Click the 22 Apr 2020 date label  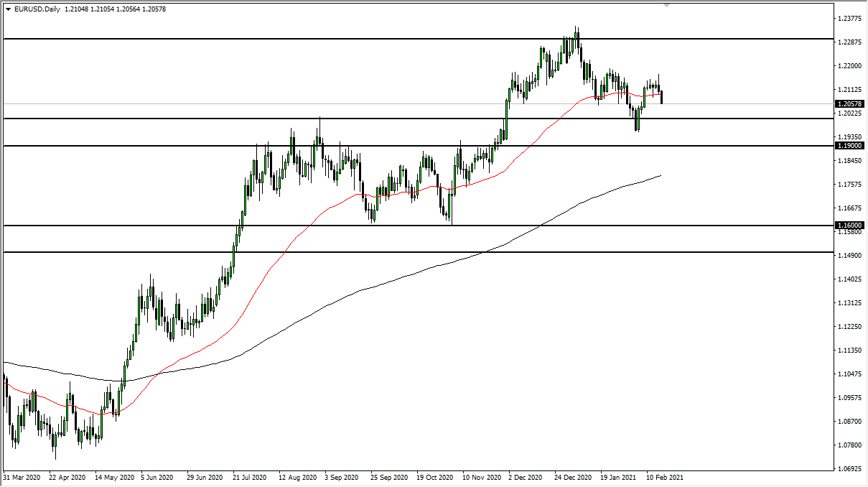(67, 477)
